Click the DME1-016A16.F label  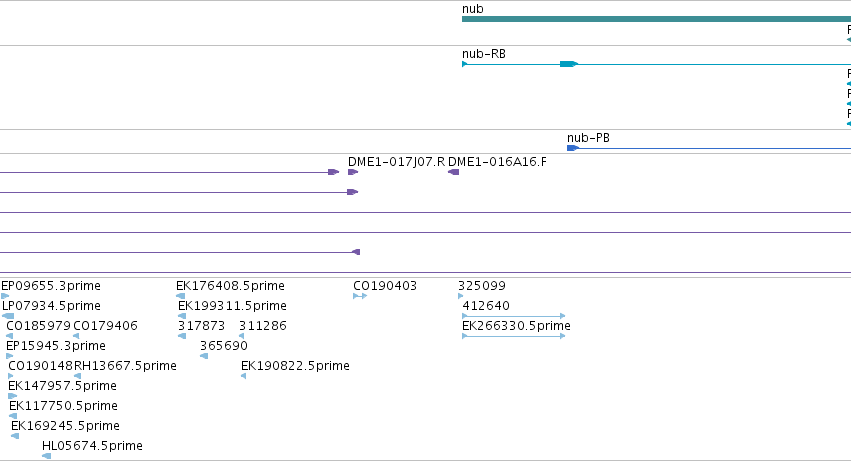[x=497, y=162]
